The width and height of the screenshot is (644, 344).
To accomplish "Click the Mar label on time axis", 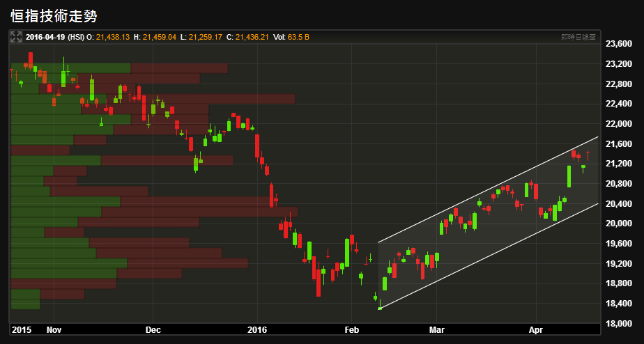I will point(436,330).
